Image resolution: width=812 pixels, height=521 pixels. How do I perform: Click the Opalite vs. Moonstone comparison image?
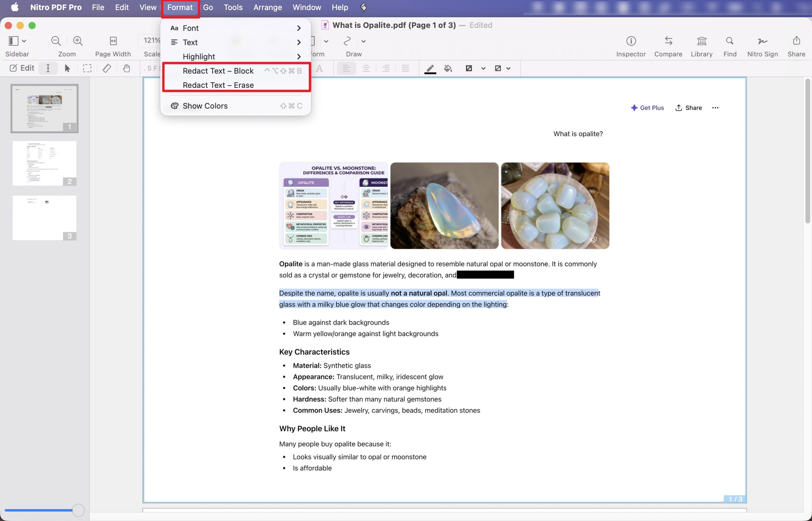[x=333, y=206]
